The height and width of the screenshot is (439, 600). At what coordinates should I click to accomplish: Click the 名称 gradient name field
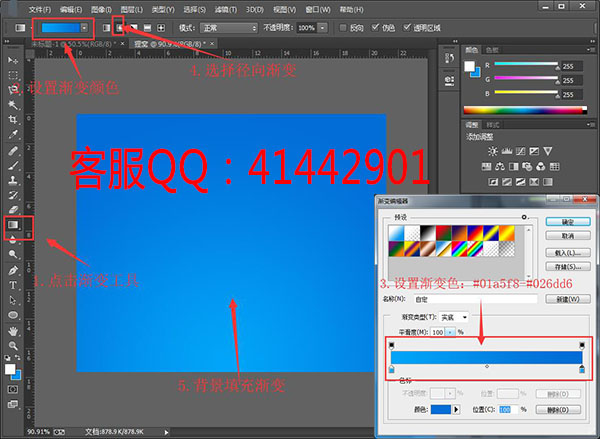[x=476, y=299]
